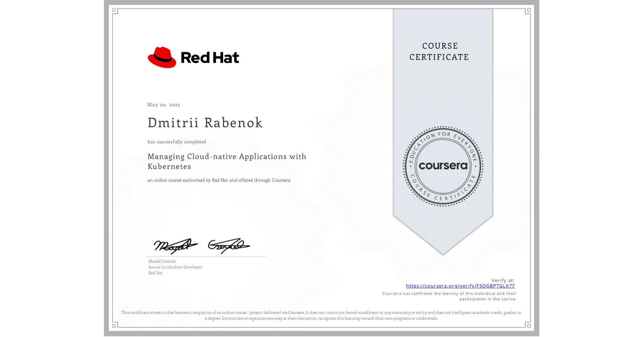
Task: Click the 'Coursera has confirmed the identity' note
Action: click(449, 296)
